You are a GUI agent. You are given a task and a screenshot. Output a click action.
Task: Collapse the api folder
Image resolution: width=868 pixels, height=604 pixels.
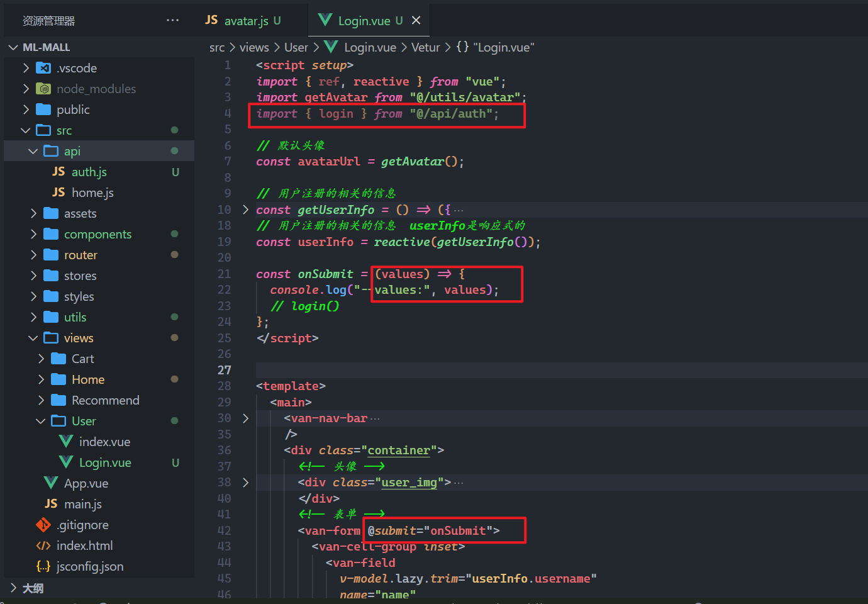[33, 151]
